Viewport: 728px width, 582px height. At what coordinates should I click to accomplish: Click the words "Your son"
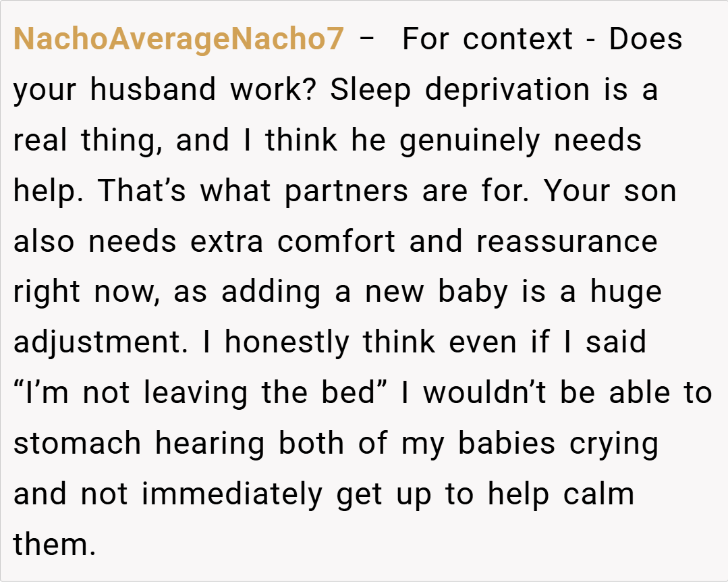(610, 191)
